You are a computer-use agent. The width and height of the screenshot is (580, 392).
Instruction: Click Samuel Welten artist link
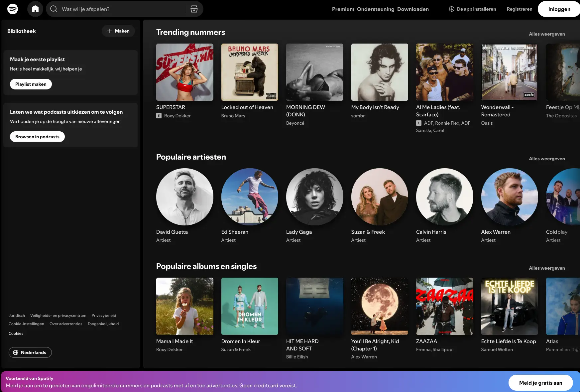point(497,349)
